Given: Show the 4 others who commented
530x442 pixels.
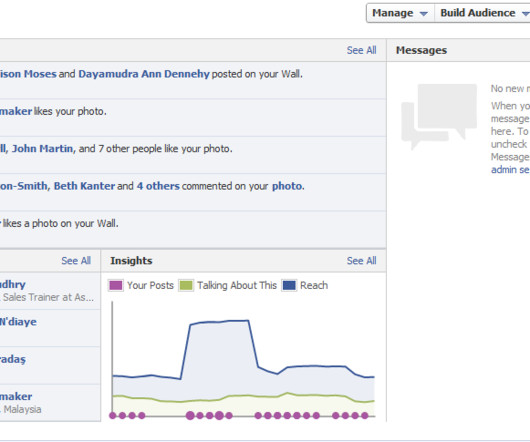Looking at the screenshot, I should tap(158, 186).
